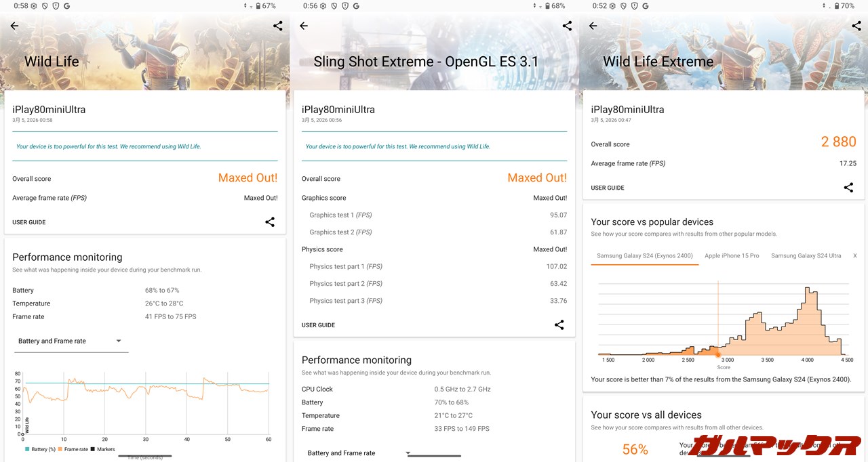
Task: Select Samsung Galaxy S24 (Exynos 2400) tab
Action: [x=644, y=256]
